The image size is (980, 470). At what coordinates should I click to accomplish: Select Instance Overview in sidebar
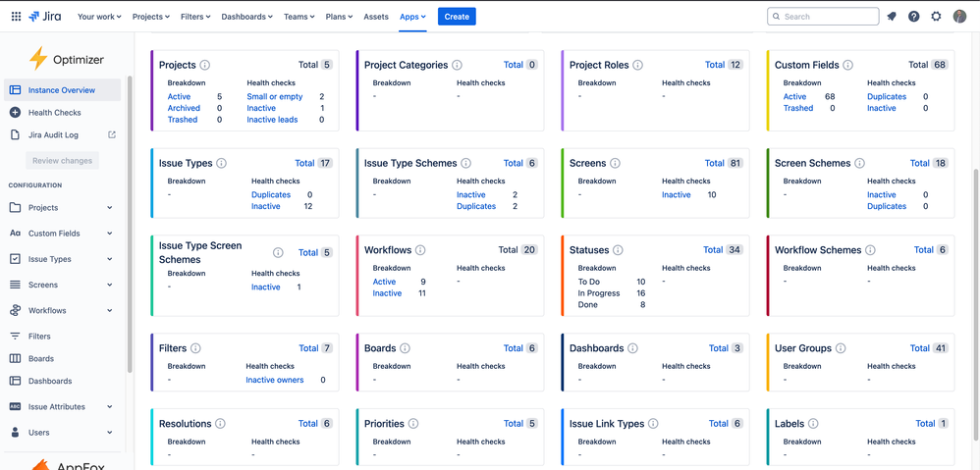[62, 90]
